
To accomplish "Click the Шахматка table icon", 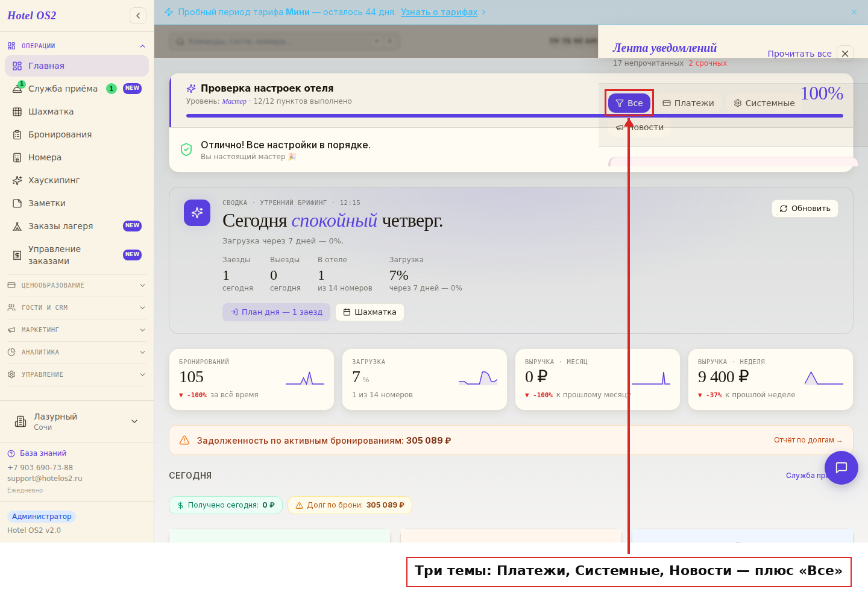I will pyautogui.click(x=17, y=112).
